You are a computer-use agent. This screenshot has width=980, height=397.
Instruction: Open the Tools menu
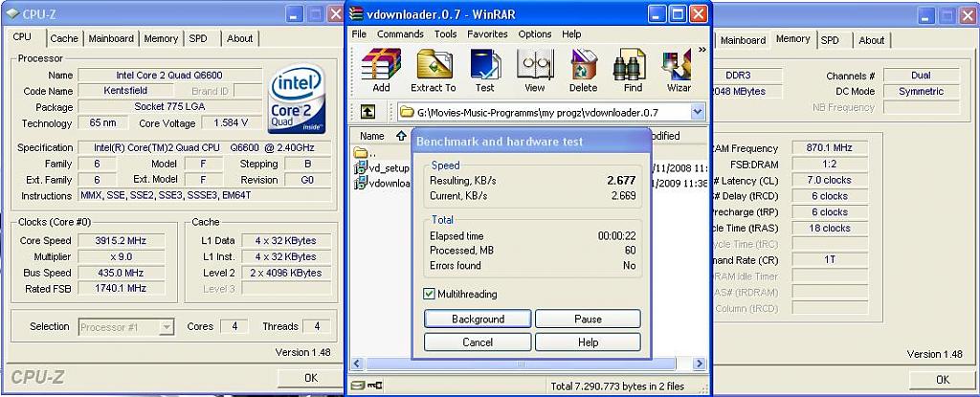tap(446, 33)
